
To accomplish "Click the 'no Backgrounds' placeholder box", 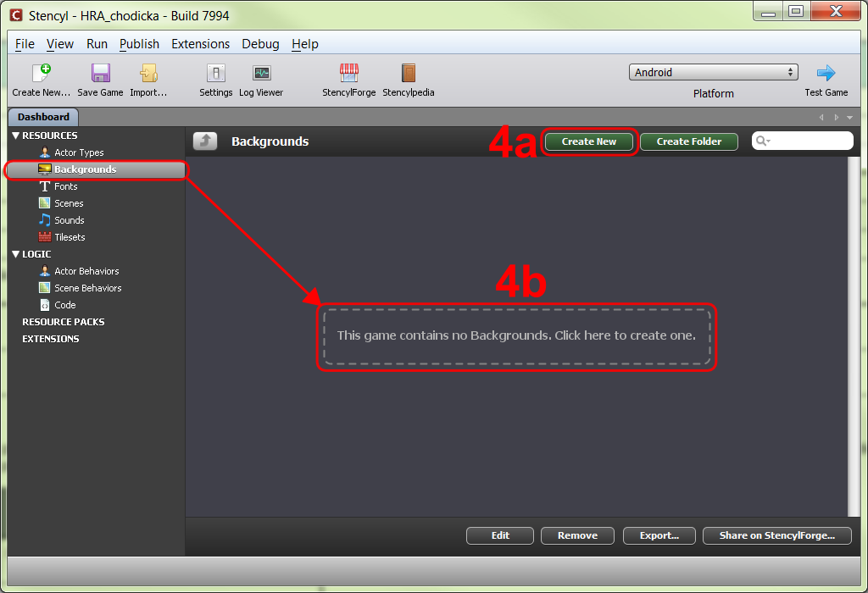I will coord(516,336).
